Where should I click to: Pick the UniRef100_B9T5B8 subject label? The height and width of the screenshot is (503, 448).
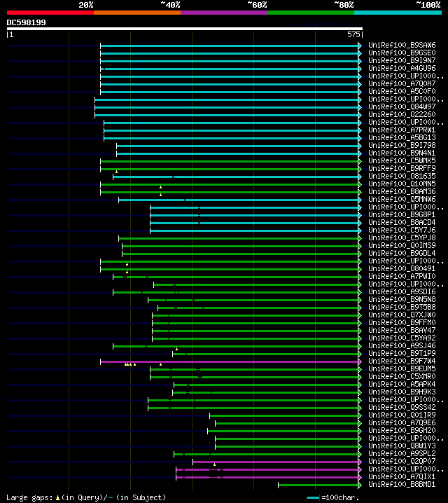pyautogui.click(x=402, y=307)
